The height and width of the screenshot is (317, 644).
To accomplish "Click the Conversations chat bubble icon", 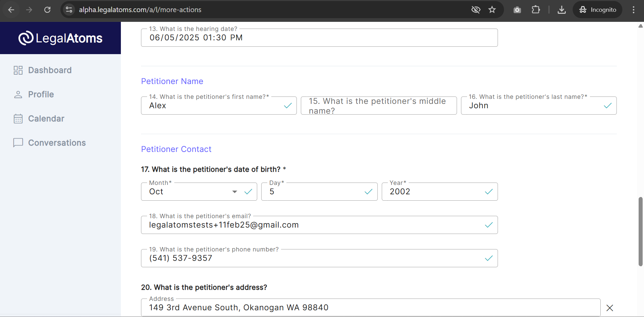I will point(18,143).
